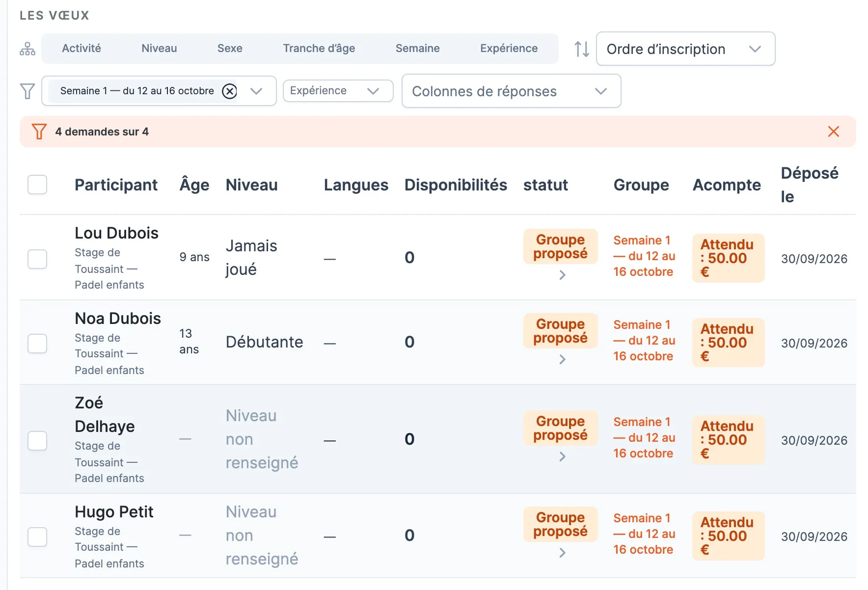Open the status chevron in Zoé Delhaye's row
The image size is (868, 590).
pos(563,456)
